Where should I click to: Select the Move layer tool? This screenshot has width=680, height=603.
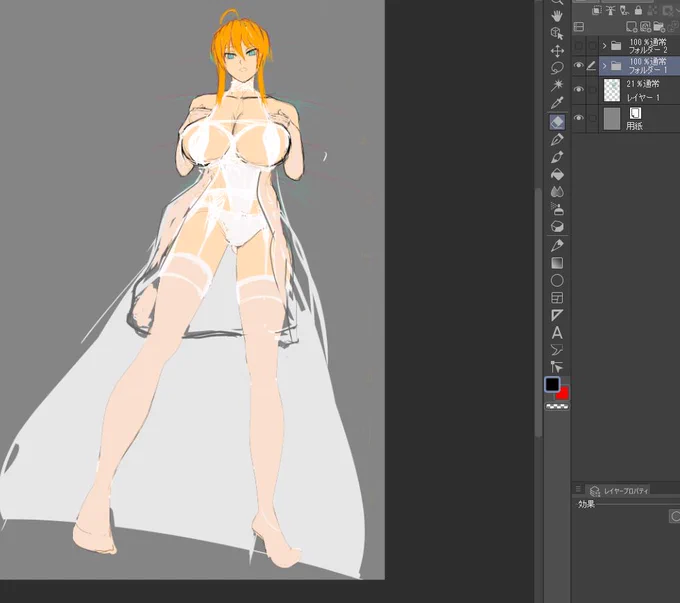coord(557,51)
